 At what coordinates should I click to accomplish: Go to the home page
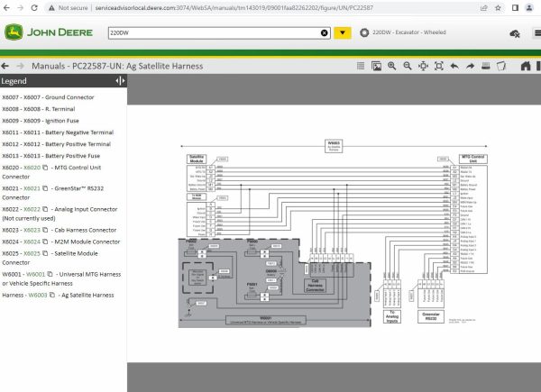526,66
